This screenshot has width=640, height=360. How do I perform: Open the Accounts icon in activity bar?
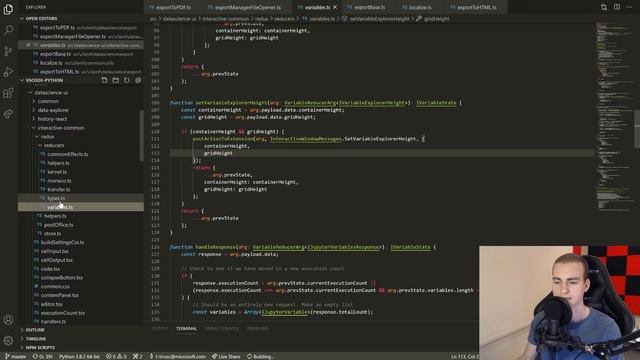(8, 320)
